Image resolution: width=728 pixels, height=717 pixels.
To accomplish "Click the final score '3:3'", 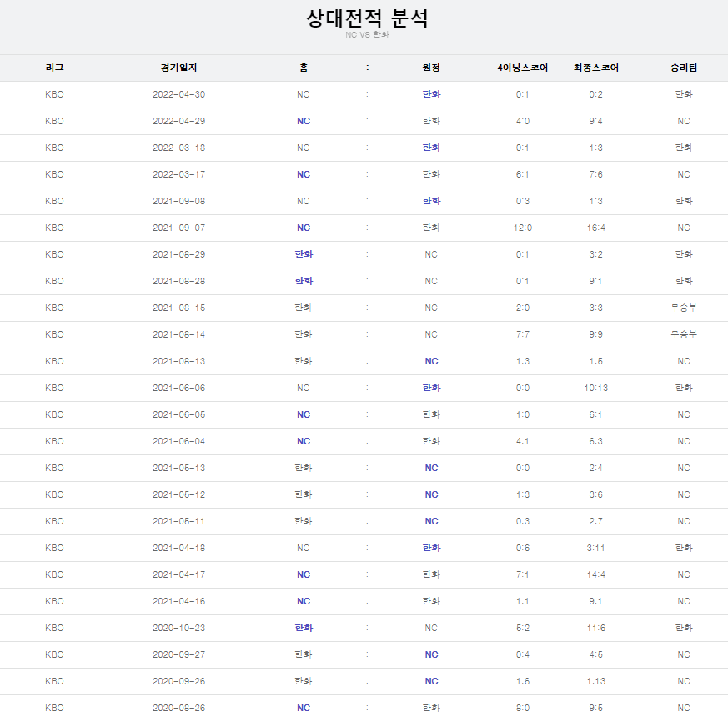I will 595,308.
